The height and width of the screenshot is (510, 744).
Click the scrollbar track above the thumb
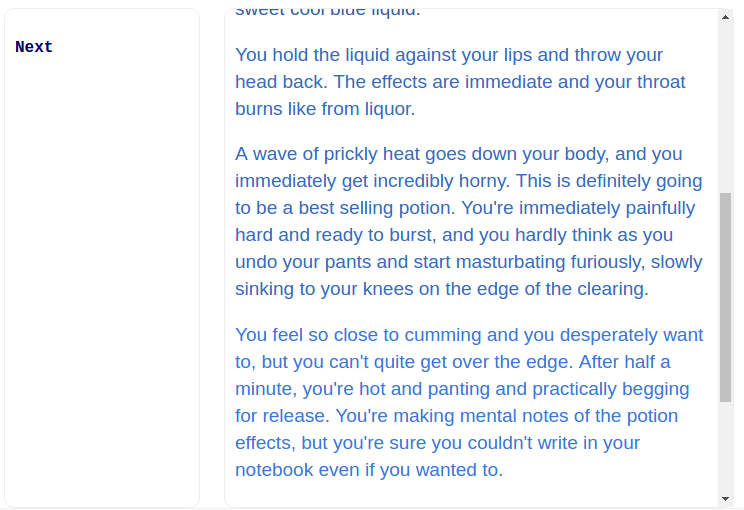point(725,110)
